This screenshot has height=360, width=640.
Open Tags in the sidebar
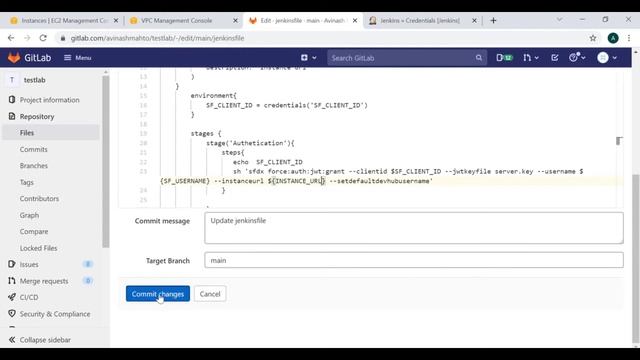[27, 182]
